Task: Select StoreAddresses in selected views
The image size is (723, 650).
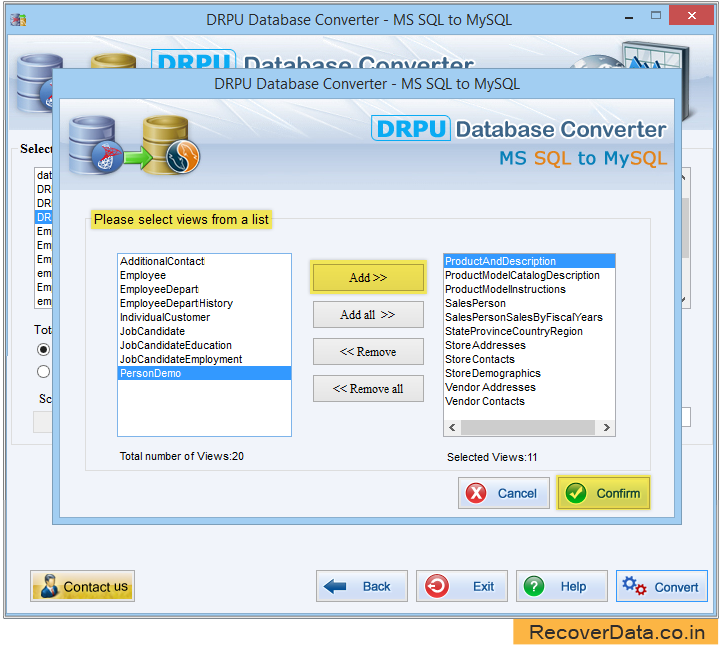Action: click(529, 345)
